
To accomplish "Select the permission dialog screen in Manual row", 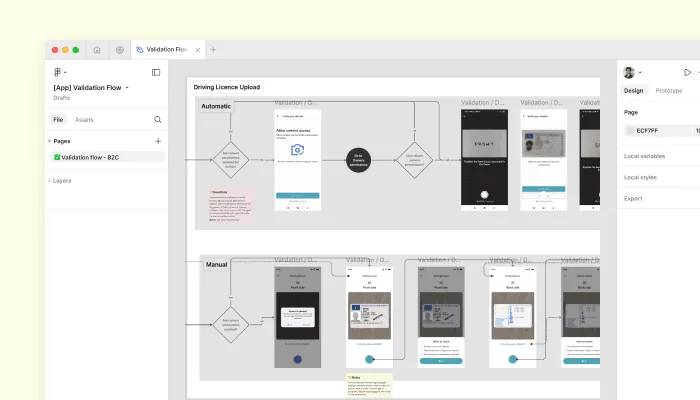I will [x=297, y=317].
